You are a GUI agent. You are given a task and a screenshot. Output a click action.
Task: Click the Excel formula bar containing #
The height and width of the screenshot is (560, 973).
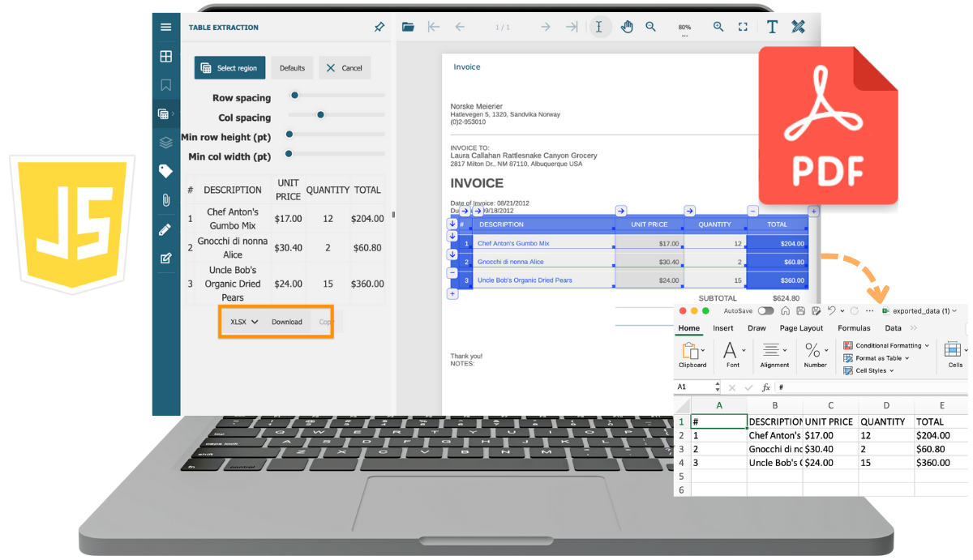872,387
